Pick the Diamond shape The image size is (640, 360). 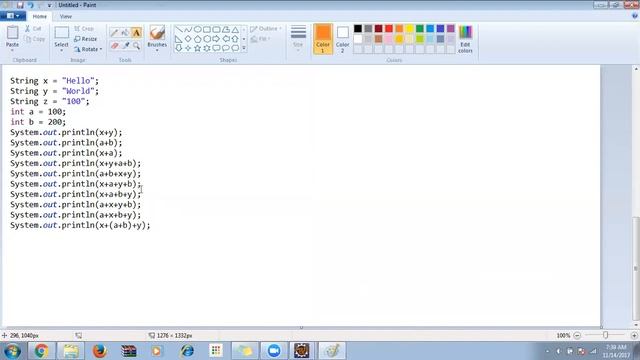(x=188, y=39)
